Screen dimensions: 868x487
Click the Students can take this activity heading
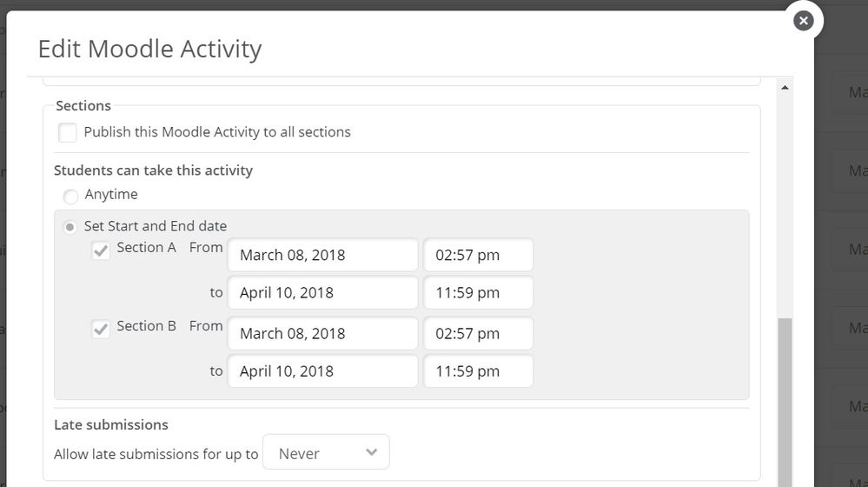[x=153, y=170]
